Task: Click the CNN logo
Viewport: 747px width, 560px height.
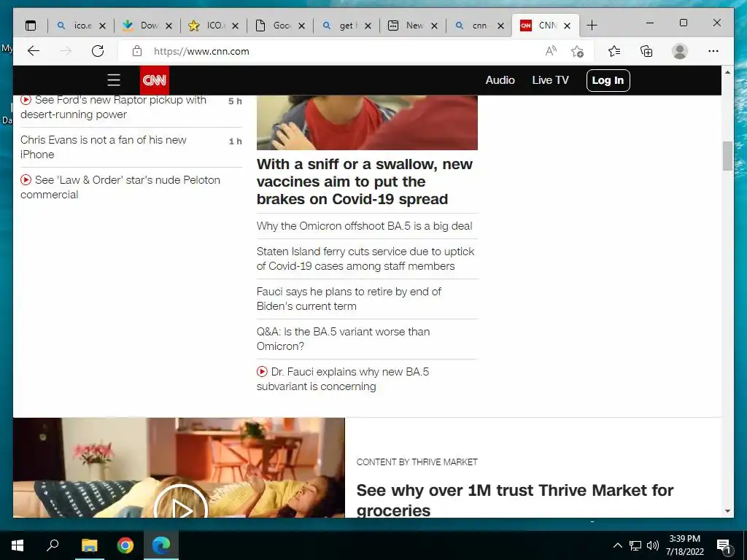Action: (155, 80)
